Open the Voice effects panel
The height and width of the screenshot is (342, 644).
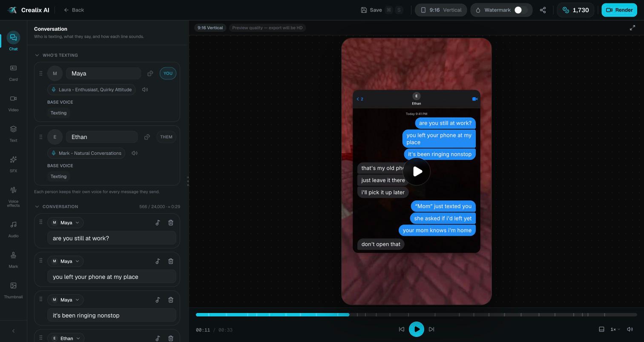(x=13, y=196)
